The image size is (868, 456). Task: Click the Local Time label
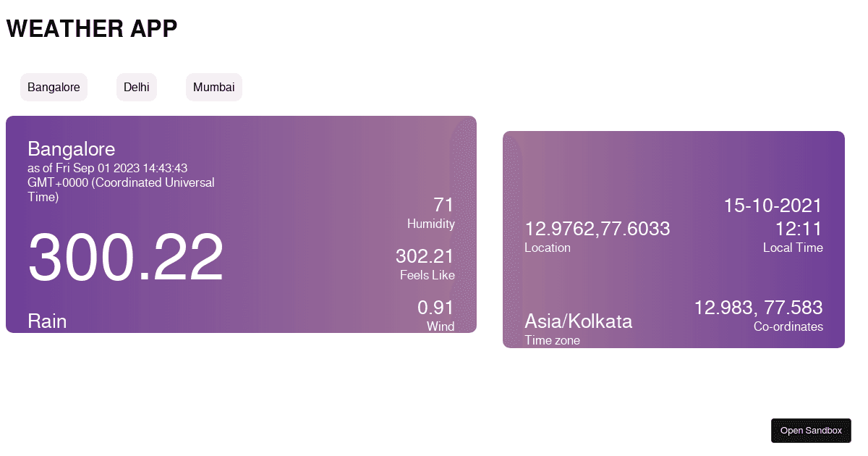click(x=793, y=248)
